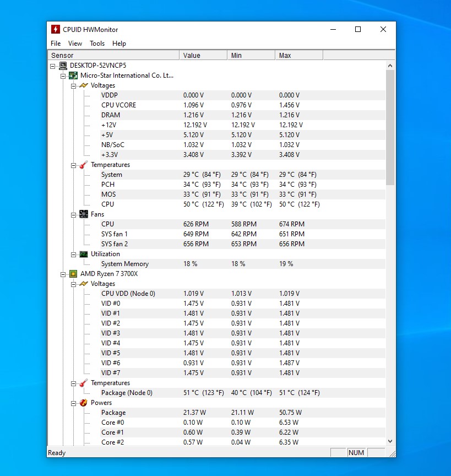This screenshot has width=451, height=476.
Task: Click the Max column header
Action: [299, 55]
